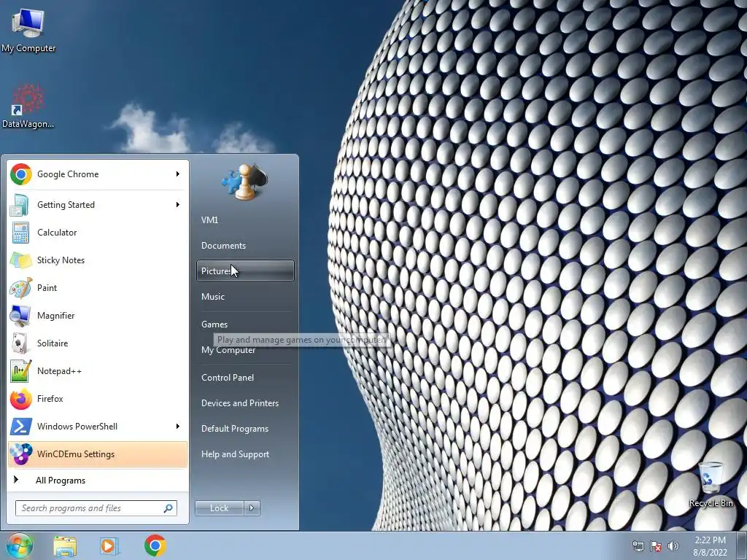This screenshot has height=560, width=747.
Task: Expand Google Chrome jump list arrow
Action: tap(178, 174)
